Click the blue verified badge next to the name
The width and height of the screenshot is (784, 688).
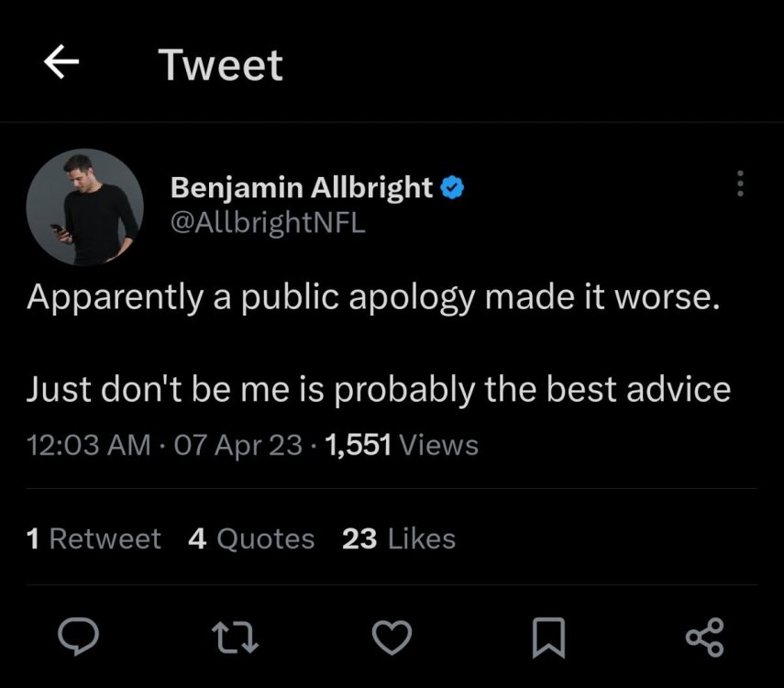(453, 187)
